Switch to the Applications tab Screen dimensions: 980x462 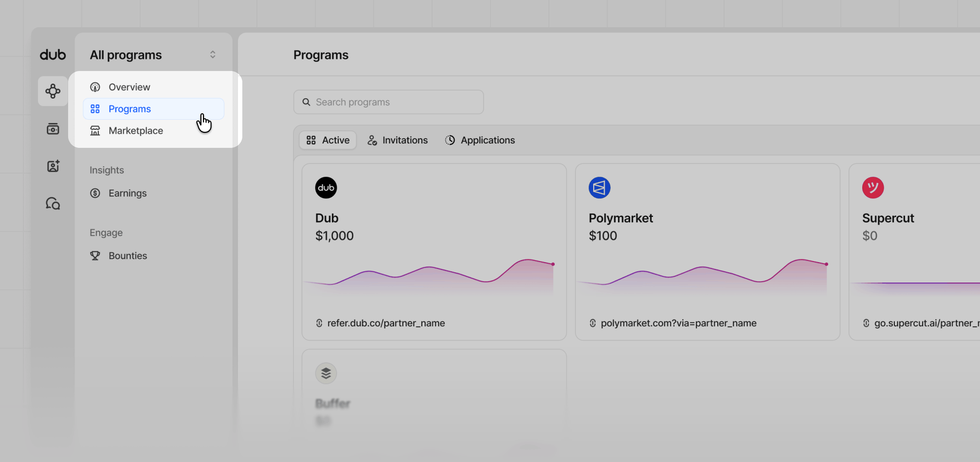coord(480,140)
